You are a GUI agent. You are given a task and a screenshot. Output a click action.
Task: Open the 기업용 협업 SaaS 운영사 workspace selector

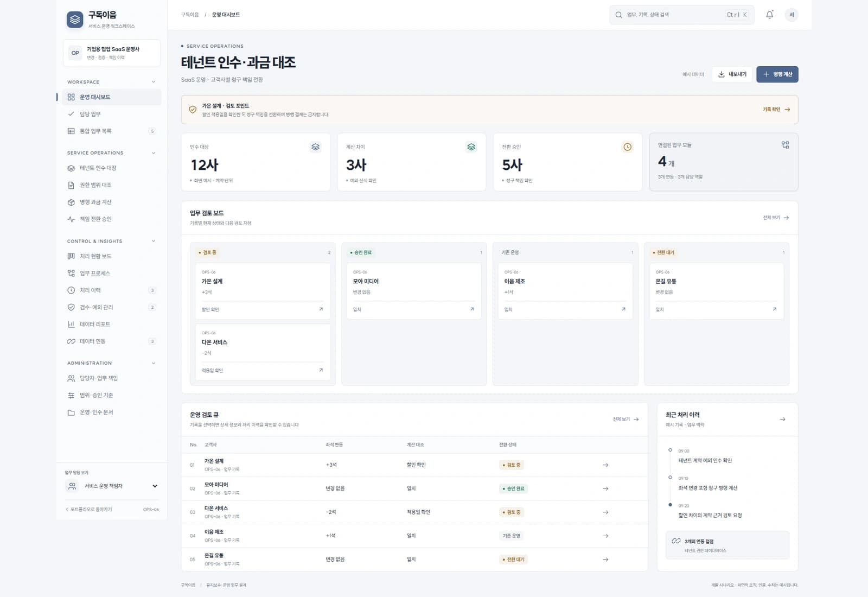coord(112,53)
